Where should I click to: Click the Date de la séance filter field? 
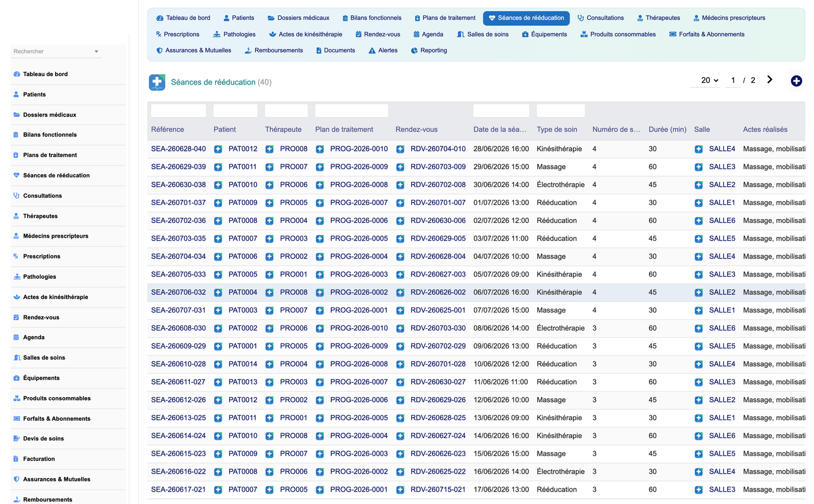coord(501,111)
